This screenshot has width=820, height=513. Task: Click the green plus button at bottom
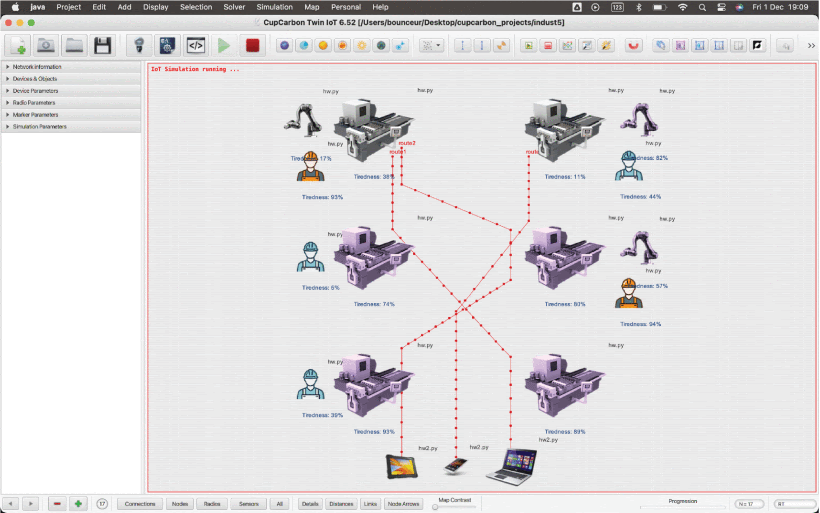click(x=78, y=504)
